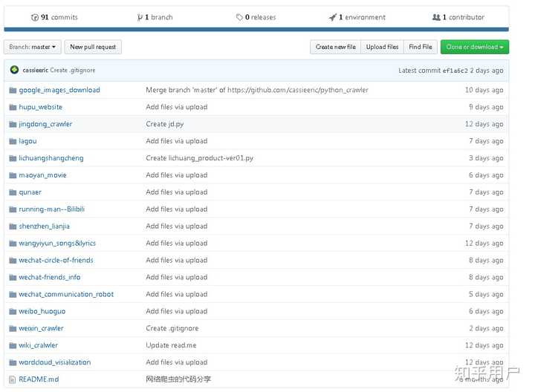
Task: Click the Upload files button
Action: (x=382, y=47)
